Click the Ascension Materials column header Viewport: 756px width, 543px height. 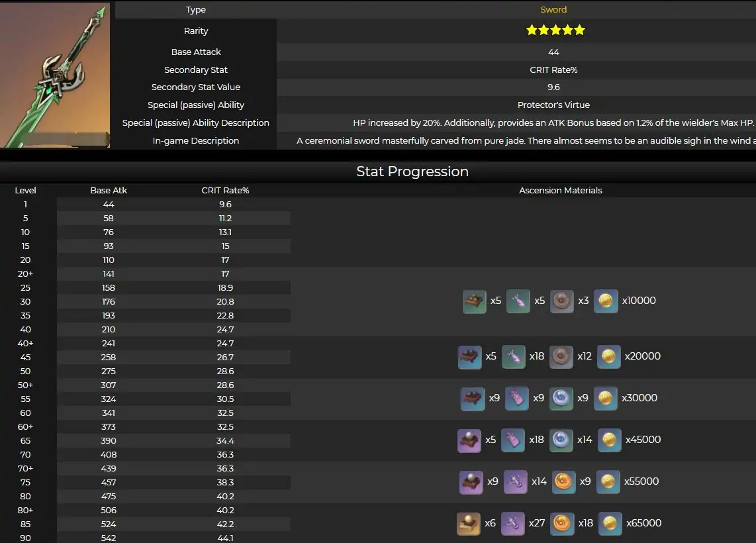560,191
